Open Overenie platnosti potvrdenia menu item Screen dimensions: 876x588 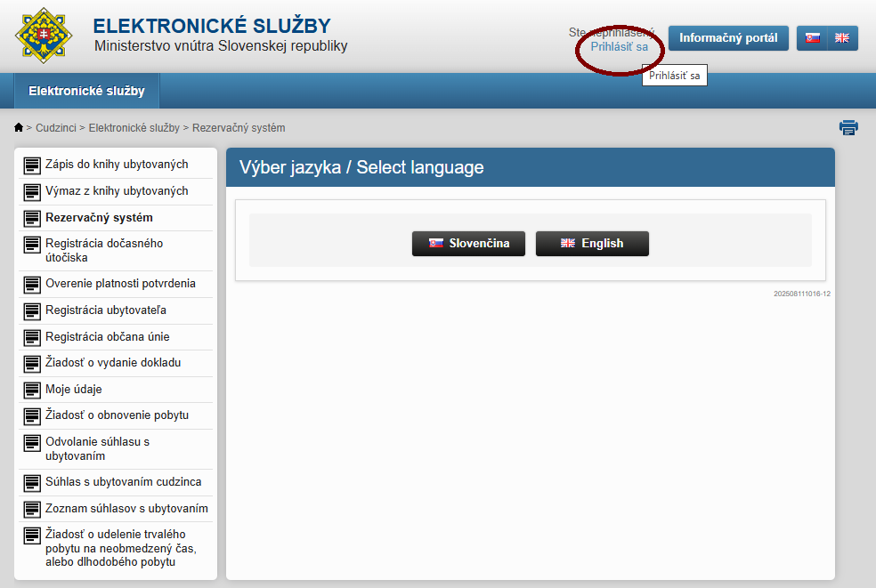coord(120,284)
